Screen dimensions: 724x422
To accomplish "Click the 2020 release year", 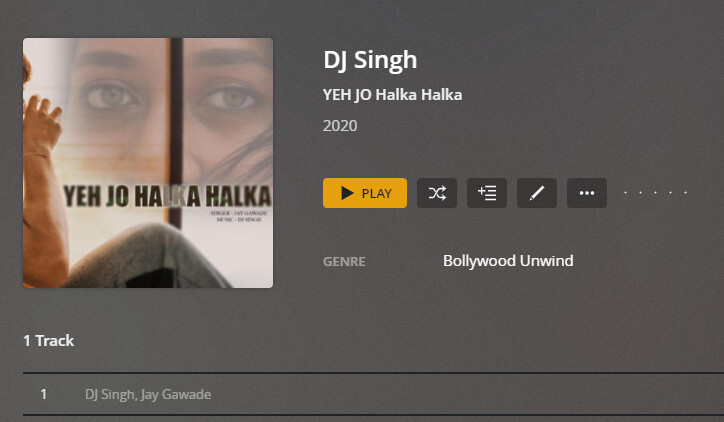I will coord(340,126).
